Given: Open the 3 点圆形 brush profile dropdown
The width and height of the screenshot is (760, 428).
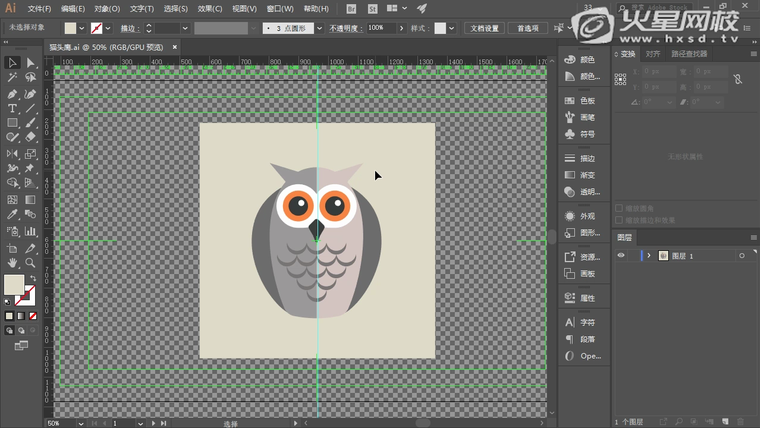Looking at the screenshot, I should [319, 28].
